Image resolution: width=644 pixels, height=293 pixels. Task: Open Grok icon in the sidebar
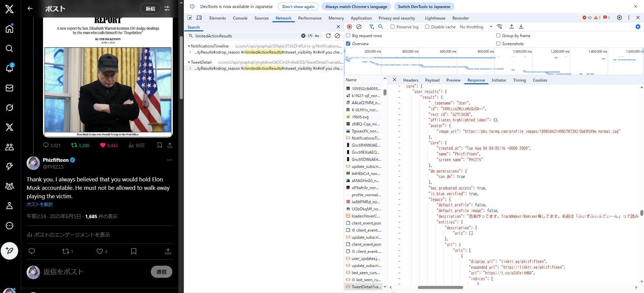[x=9, y=108]
